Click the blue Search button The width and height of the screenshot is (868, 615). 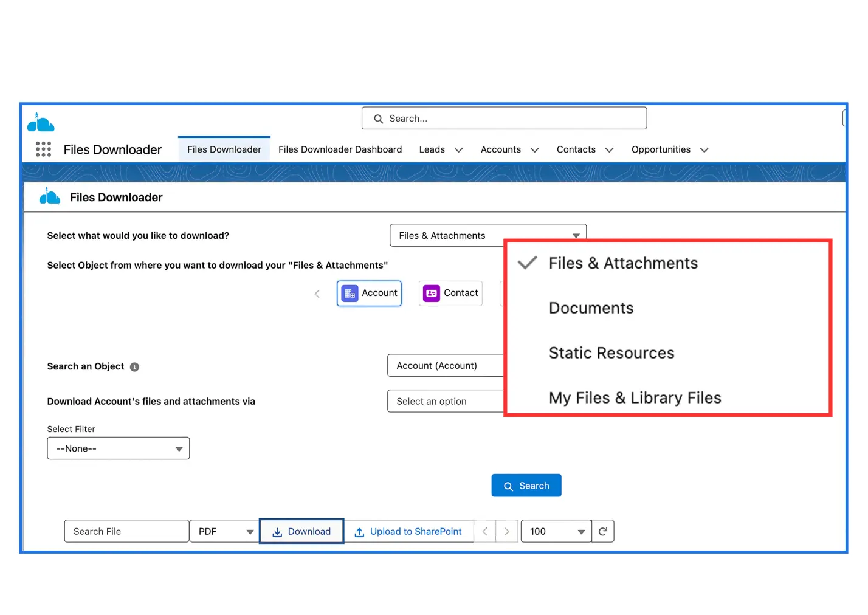[526, 486]
